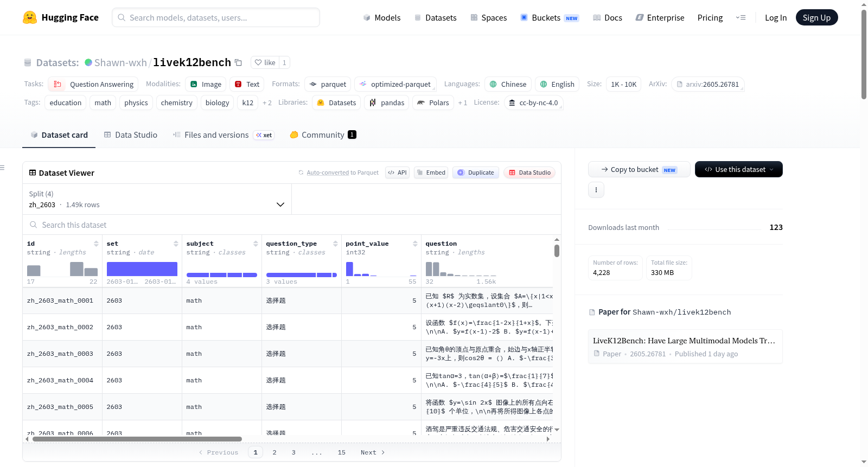The height and width of the screenshot is (467, 868).
Task: Go to Next page of rows
Action: pyautogui.click(x=373, y=452)
